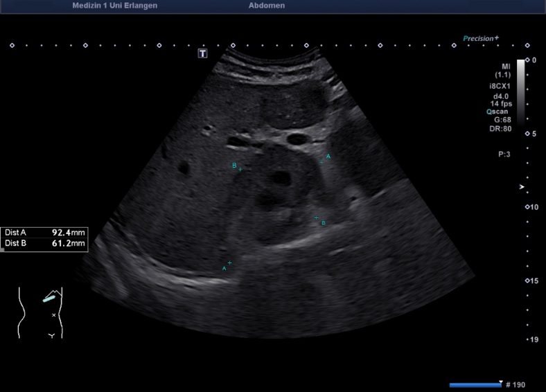Select the upper-right caliper A endpoint
546x392 pixels.
click(322, 162)
